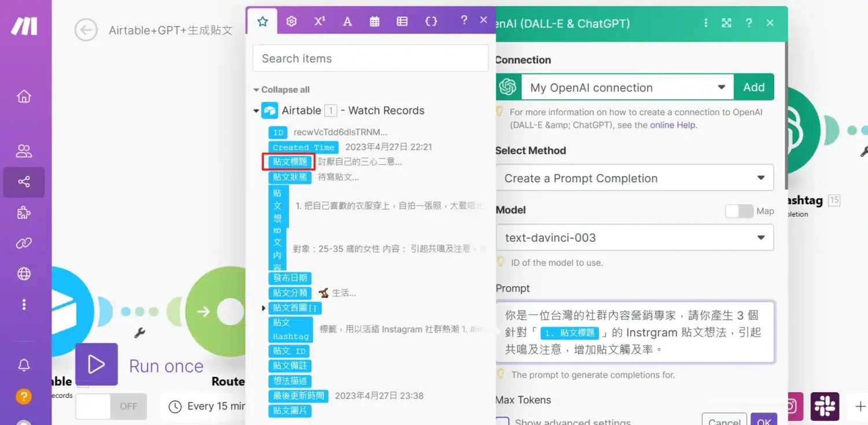Collapse the Airtable Watch Records group
Image resolution: width=868 pixels, height=425 pixels.
click(256, 111)
